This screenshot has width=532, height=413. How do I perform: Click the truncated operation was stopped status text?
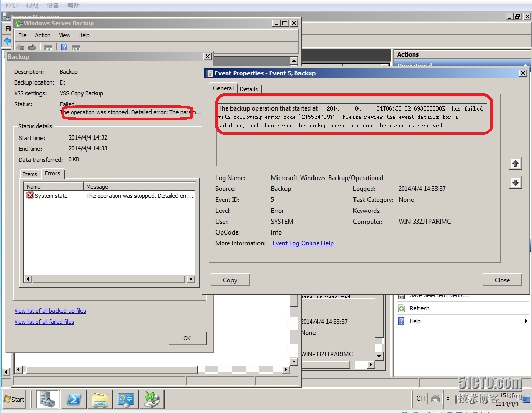[x=131, y=112]
